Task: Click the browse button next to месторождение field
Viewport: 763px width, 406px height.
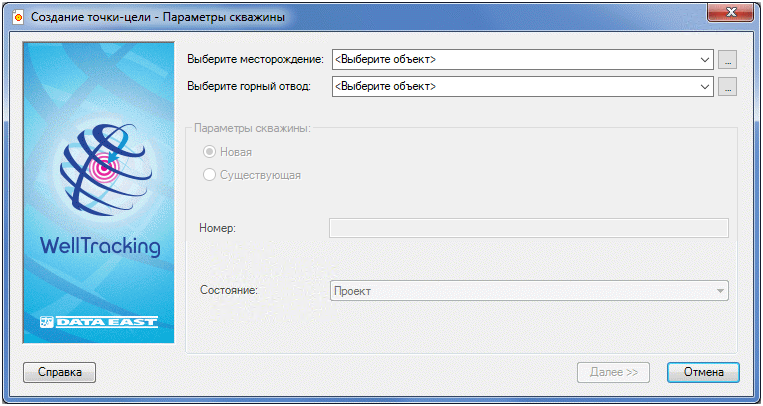Action: 728,60
